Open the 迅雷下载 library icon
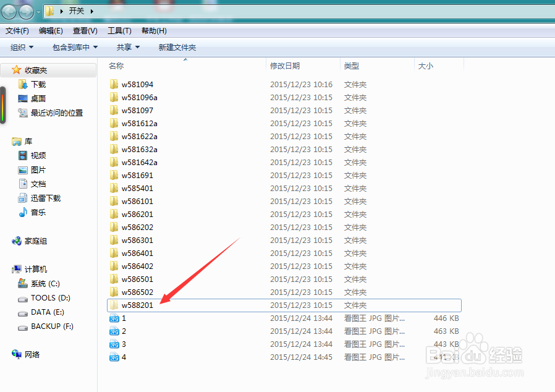 pyautogui.click(x=23, y=198)
